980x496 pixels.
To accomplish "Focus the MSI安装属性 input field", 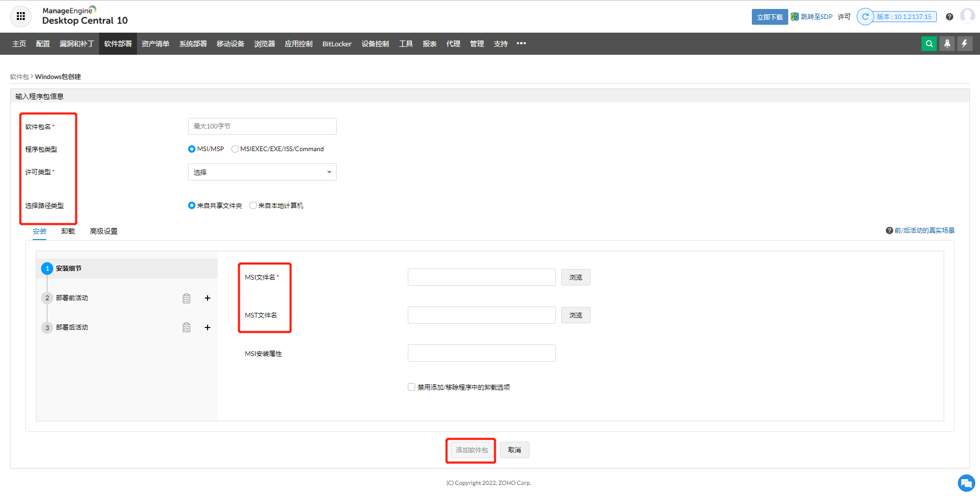I will pos(482,353).
